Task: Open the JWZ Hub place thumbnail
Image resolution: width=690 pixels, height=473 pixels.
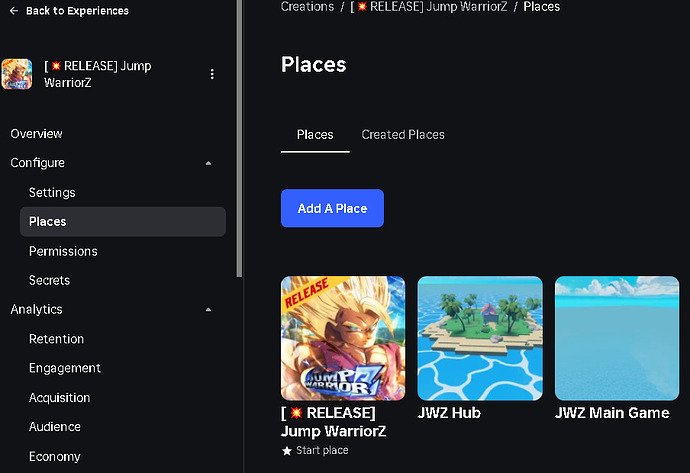Action: tap(480, 338)
